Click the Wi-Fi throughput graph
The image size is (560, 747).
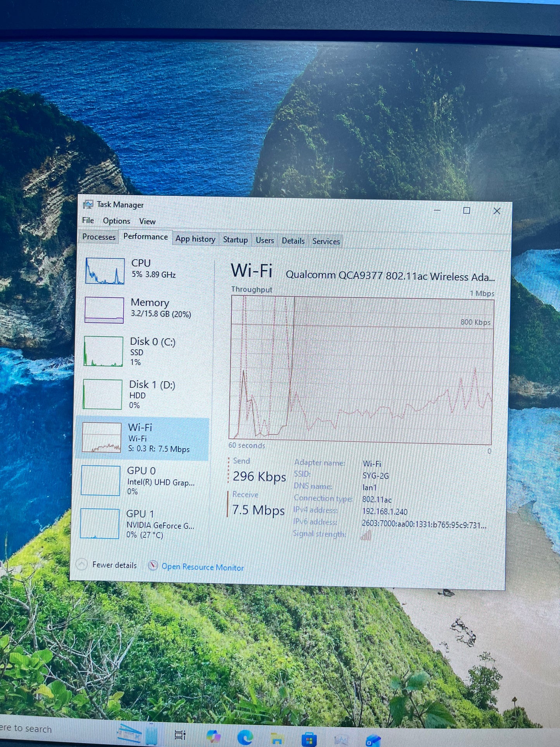[361, 370]
